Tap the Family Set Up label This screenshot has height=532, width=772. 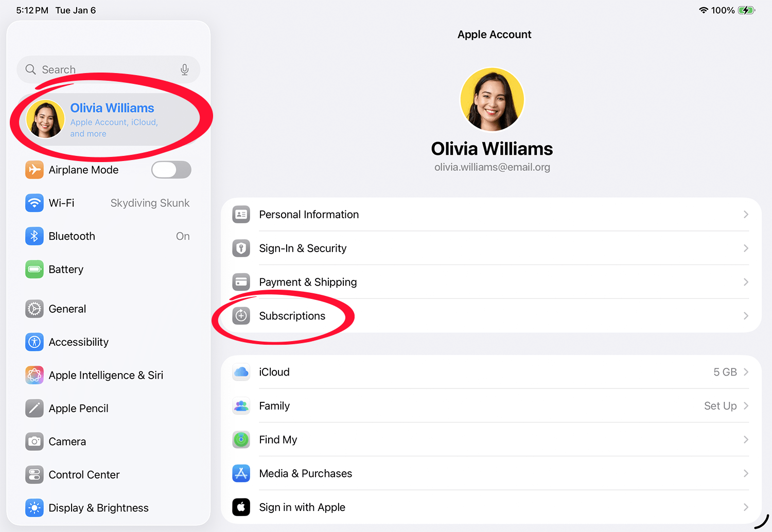721,406
